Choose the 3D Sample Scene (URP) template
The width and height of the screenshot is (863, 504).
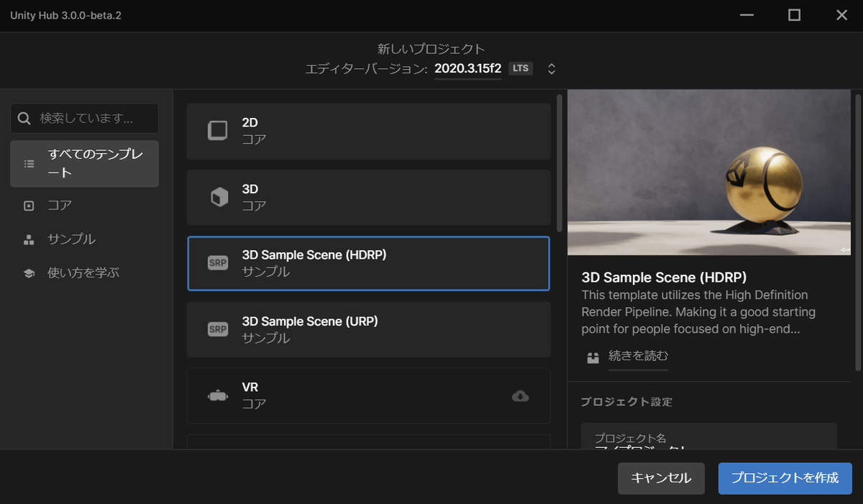point(368,329)
